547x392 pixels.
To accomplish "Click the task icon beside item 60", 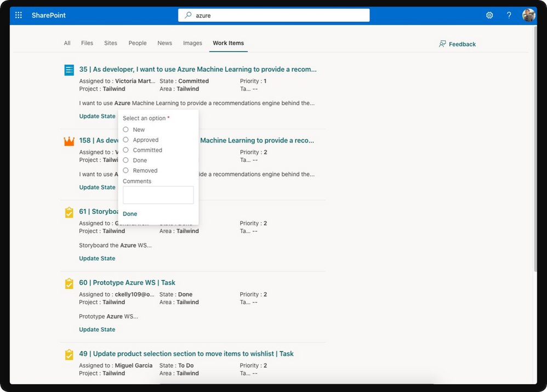I will point(69,283).
